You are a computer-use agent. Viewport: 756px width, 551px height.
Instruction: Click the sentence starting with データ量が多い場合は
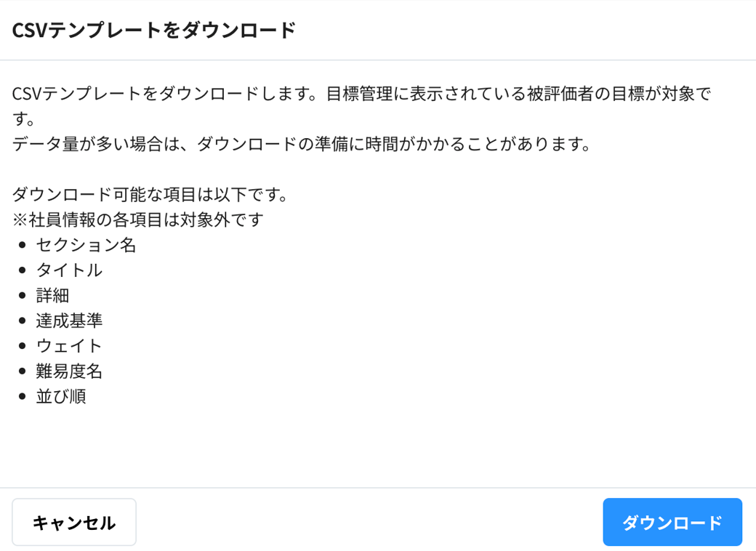pyautogui.click(x=301, y=144)
